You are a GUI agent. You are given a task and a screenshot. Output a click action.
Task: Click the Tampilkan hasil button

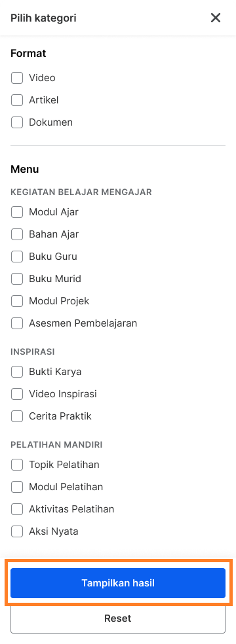click(x=118, y=582)
